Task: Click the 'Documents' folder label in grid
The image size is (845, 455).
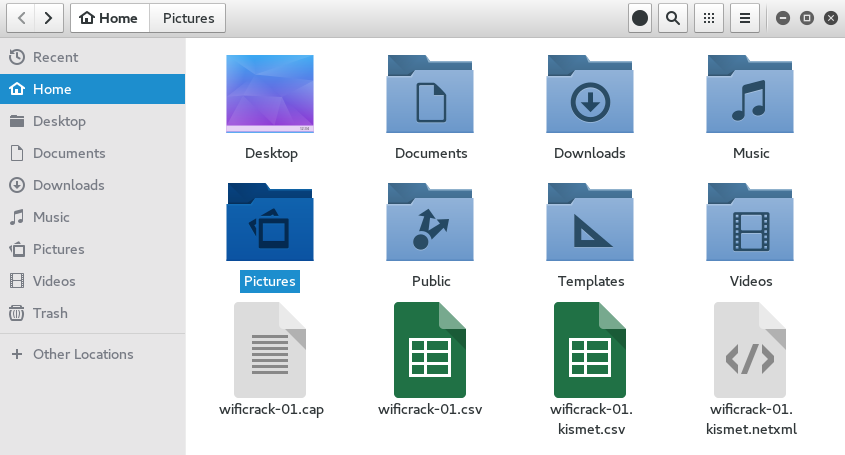Action: pos(431,153)
